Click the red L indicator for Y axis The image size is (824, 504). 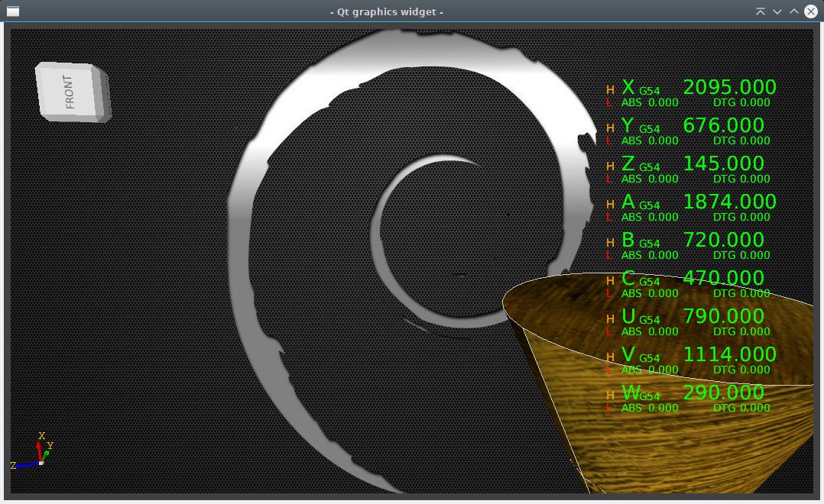click(609, 141)
